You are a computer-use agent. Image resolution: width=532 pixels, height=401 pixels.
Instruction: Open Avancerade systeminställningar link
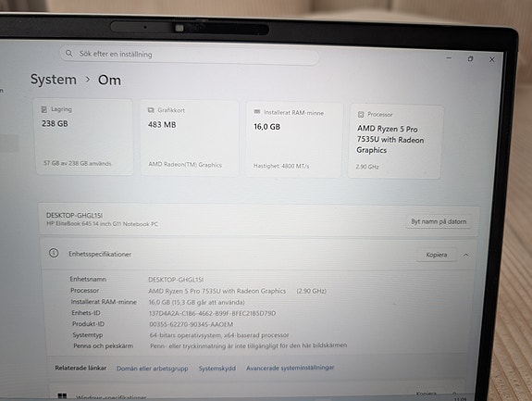tap(291, 368)
